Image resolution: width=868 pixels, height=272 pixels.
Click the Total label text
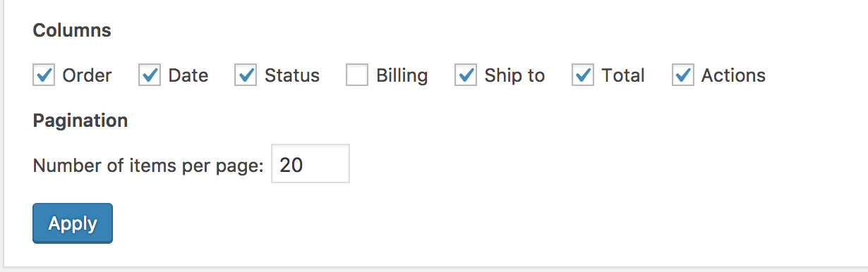click(x=623, y=75)
